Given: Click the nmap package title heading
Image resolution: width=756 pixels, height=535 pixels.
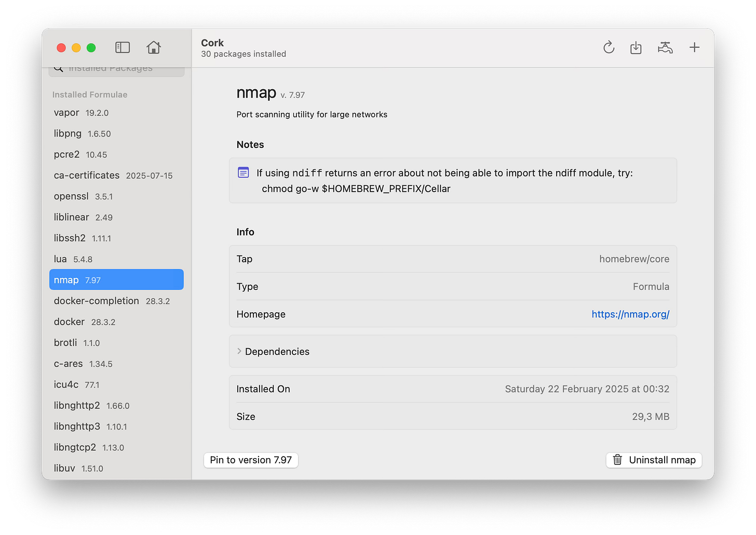Looking at the screenshot, I should pos(256,92).
